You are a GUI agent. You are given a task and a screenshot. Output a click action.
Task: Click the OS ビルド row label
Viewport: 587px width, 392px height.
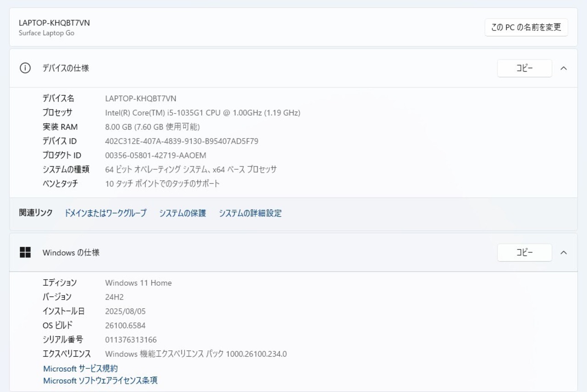[58, 325]
